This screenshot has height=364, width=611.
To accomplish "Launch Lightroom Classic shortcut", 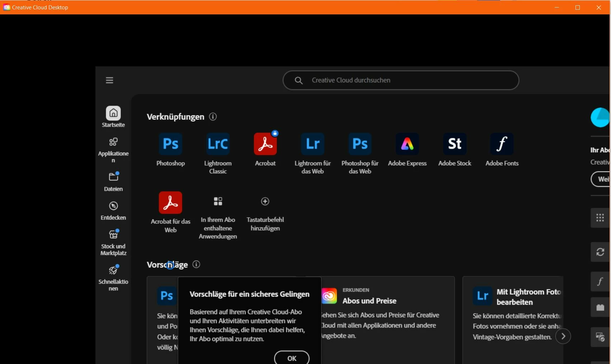I will pos(218,153).
